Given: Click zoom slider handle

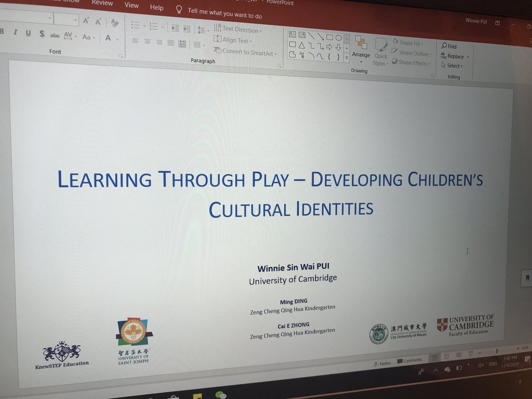Looking at the screenshot, I should coord(497,351).
